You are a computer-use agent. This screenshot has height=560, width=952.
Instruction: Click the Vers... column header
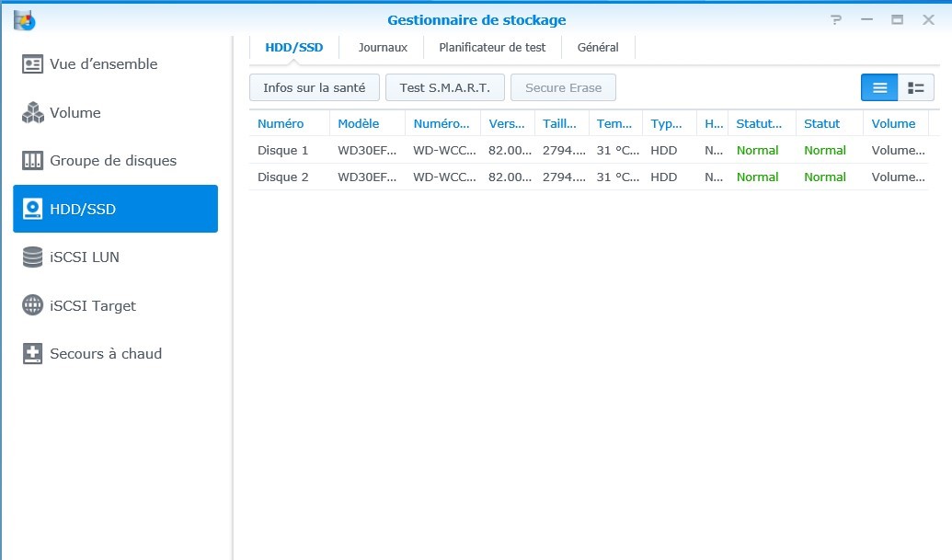(508, 124)
